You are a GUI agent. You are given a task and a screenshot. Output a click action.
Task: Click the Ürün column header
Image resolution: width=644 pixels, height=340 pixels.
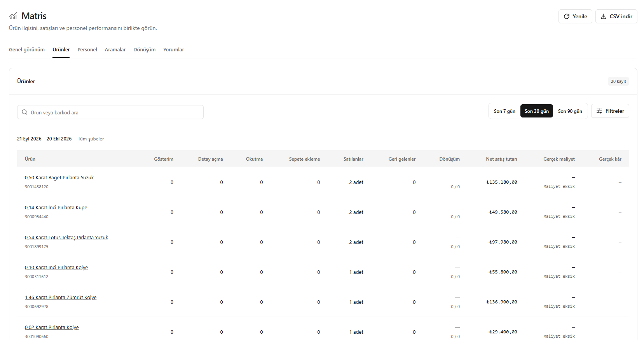click(x=30, y=159)
